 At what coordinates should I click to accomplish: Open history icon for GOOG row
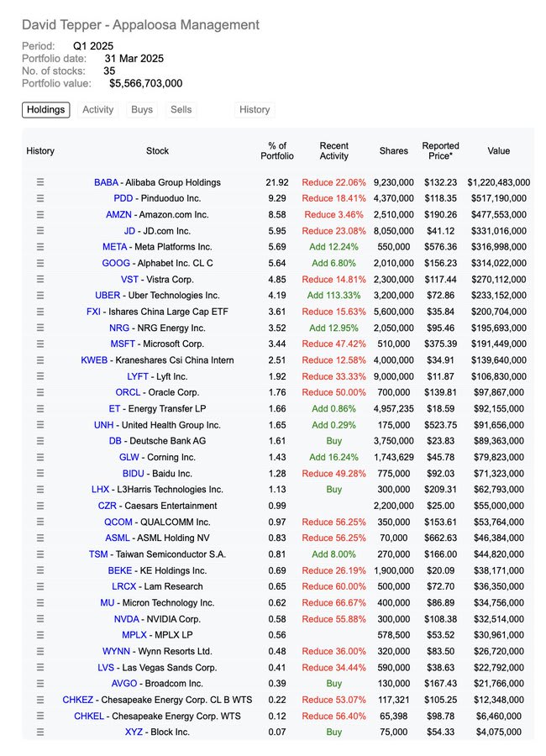coord(40,263)
